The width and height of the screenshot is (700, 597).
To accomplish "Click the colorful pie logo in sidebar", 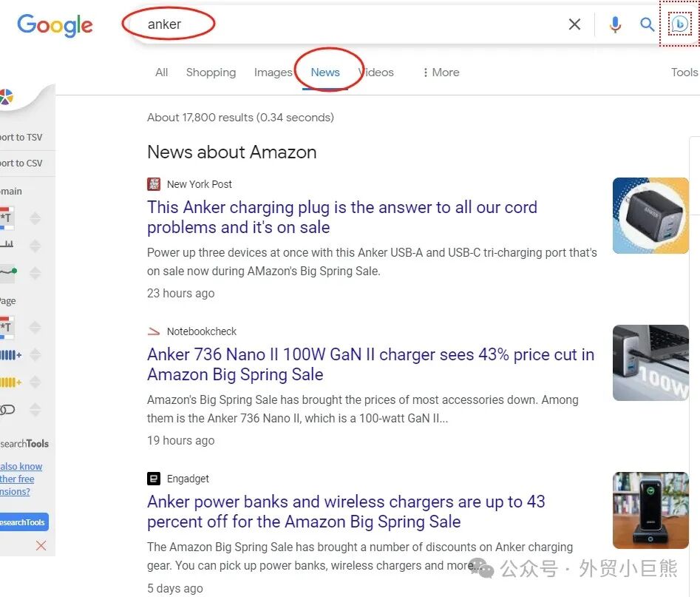I will pyautogui.click(x=6, y=97).
